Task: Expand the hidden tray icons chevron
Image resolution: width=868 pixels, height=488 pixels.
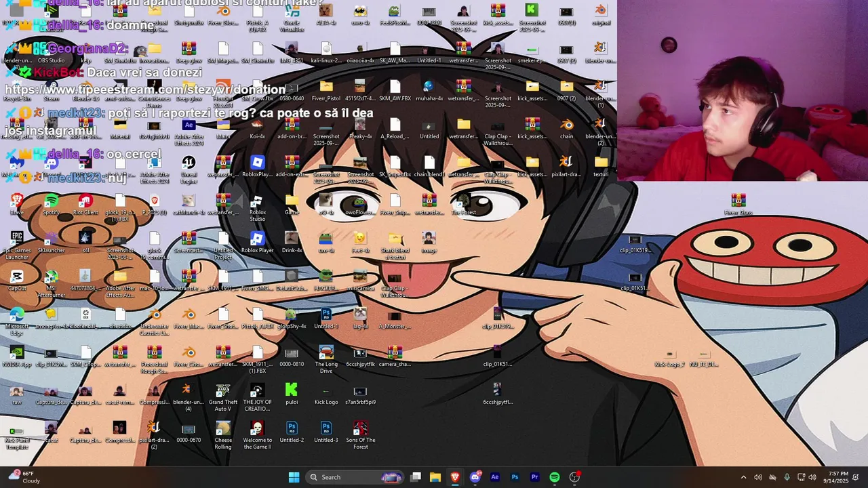Action: tap(743, 477)
